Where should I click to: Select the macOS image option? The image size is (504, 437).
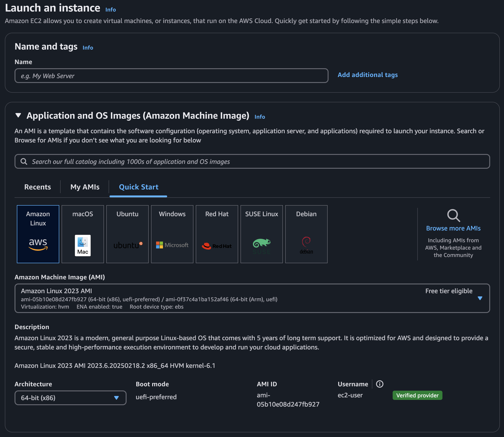(83, 234)
